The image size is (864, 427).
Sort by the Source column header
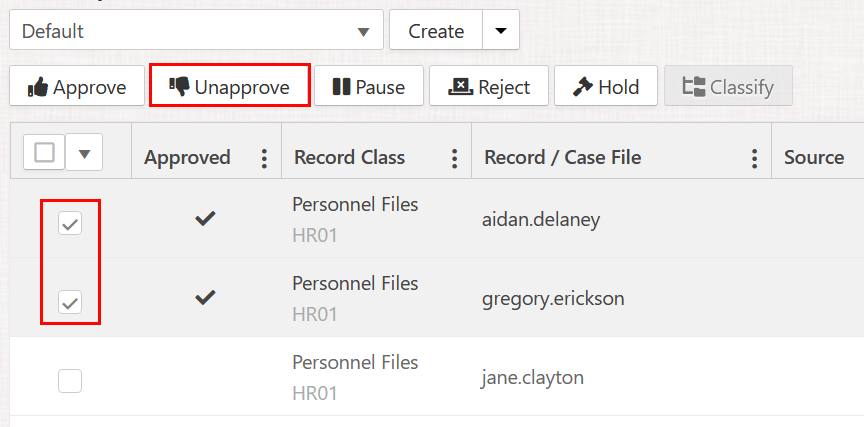[813, 157]
